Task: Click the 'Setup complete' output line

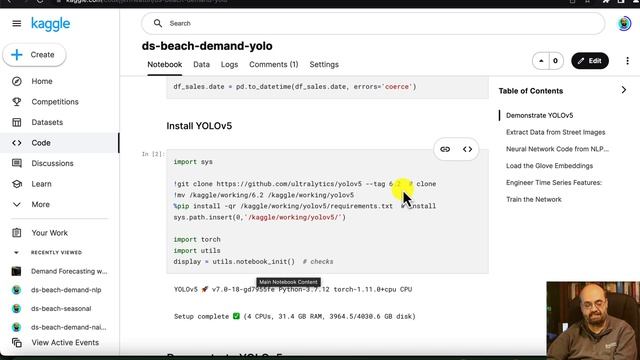Action: 295,316
